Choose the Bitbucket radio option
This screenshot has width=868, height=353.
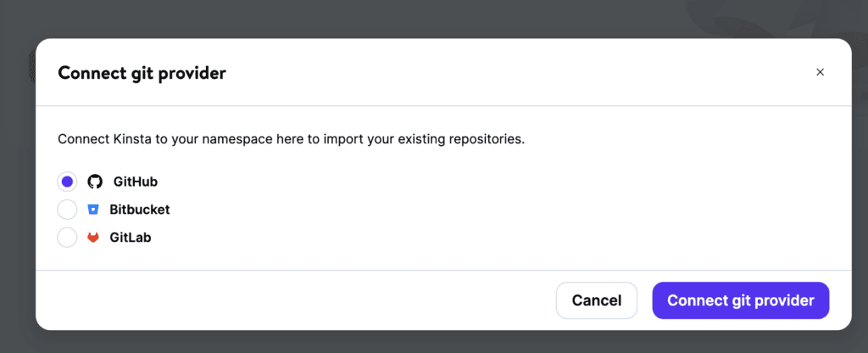tap(67, 210)
